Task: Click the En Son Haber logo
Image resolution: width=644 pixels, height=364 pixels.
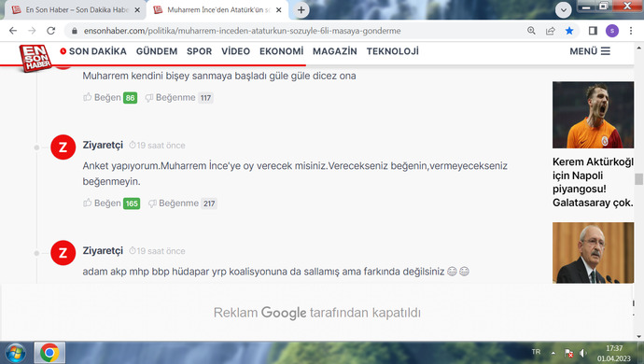Action: (x=35, y=59)
